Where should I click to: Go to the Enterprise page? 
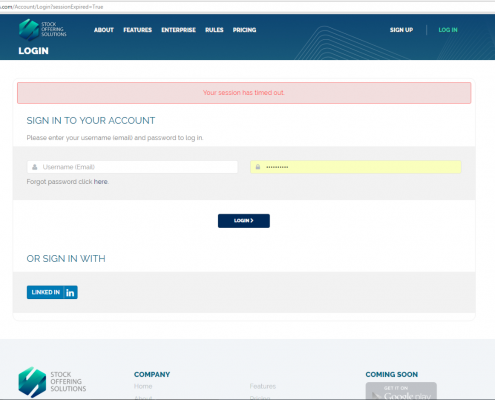pyautogui.click(x=178, y=30)
